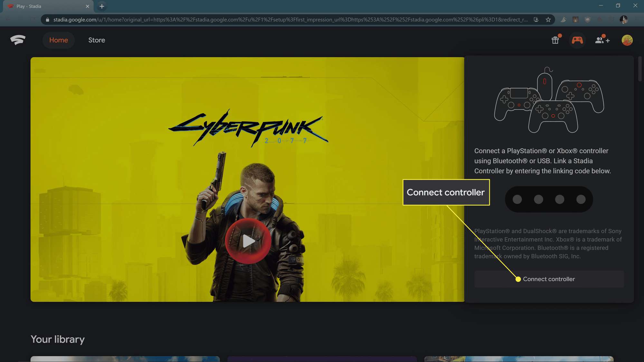This screenshot has width=644, height=362.
Task: Open the Home tab
Action: (x=59, y=40)
